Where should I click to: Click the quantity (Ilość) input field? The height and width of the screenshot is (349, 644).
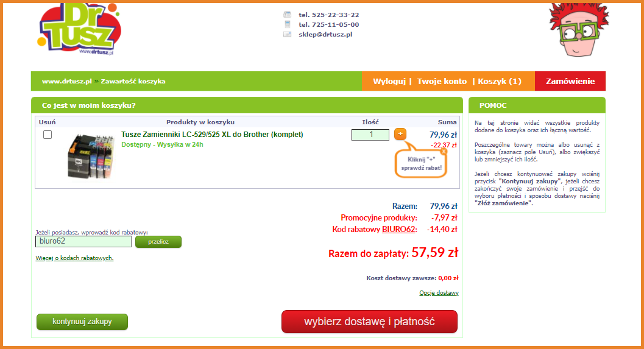tap(370, 135)
